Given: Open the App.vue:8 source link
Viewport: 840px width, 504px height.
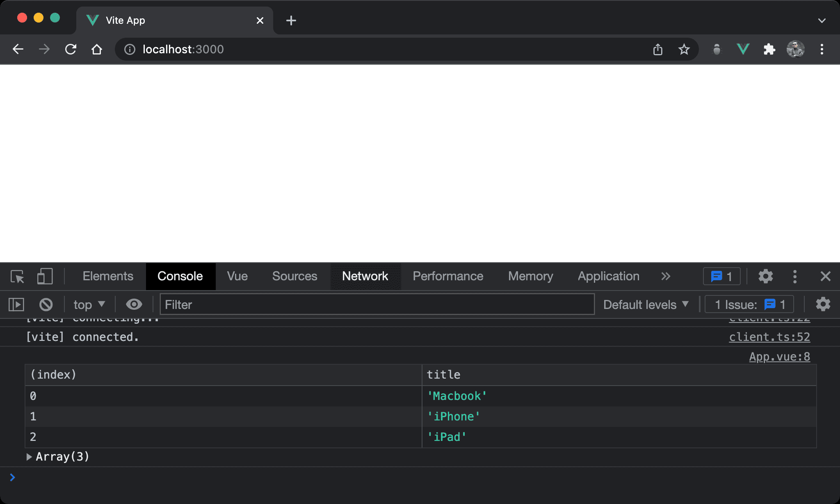Looking at the screenshot, I should (779, 357).
